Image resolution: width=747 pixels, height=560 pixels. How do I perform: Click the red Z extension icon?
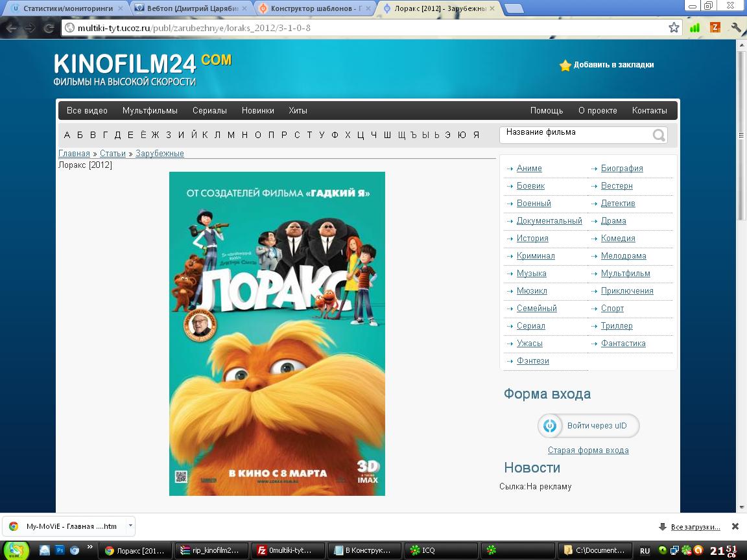[x=715, y=28]
